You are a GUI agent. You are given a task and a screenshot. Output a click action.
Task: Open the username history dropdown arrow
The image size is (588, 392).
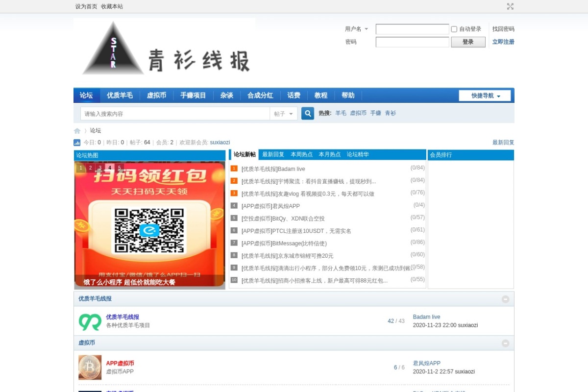point(365,29)
